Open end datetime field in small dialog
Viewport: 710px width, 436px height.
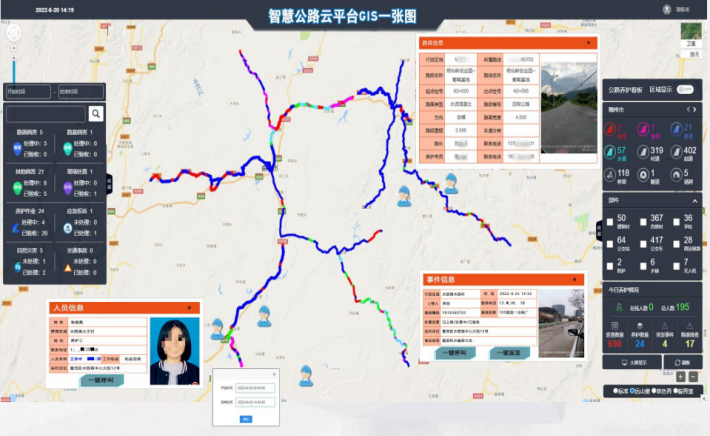[x=255, y=402]
